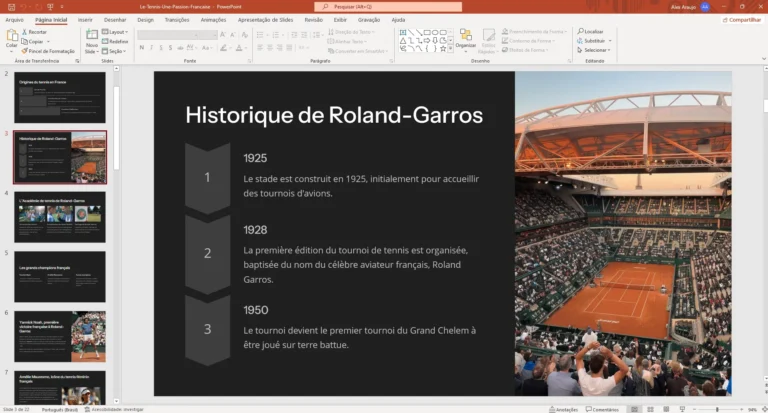
Task: Toggle center text alignment
Action: pyautogui.click(x=269, y=48)
